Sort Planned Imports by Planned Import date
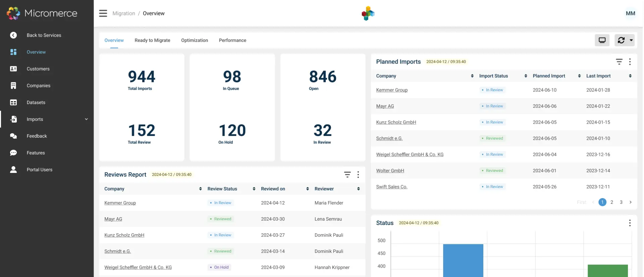This screenshot has height=277, width=644. click(x=579, y=76)
